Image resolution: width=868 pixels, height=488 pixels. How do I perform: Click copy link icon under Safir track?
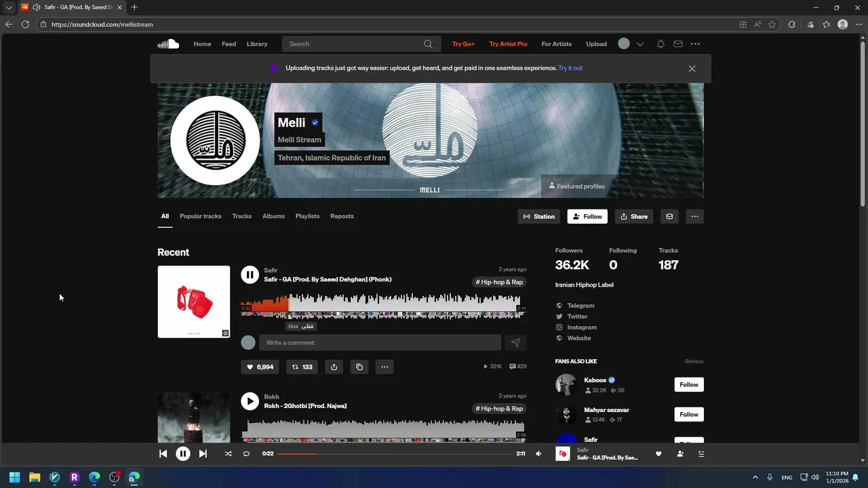(x=359, y=367)
